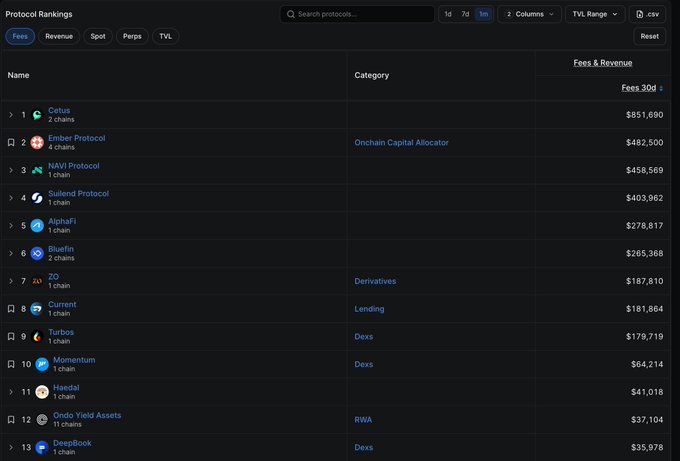Expand the NAVI Protocol row
This screenshot has width=680, height=461.
(11, 170)
